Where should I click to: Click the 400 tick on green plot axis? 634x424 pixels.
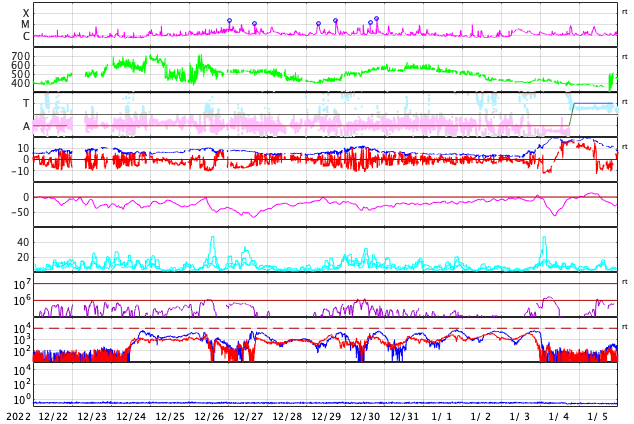pyautogui.click(x=21, y=83)
